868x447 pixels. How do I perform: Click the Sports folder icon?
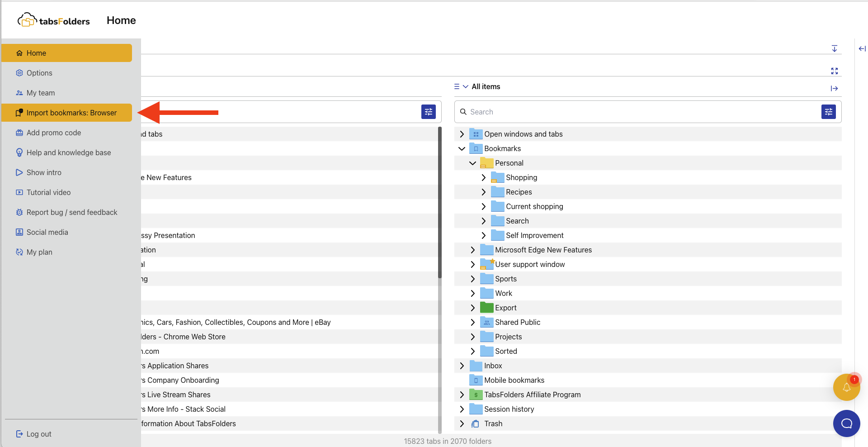pyautogui.click(x=486, y=279)
